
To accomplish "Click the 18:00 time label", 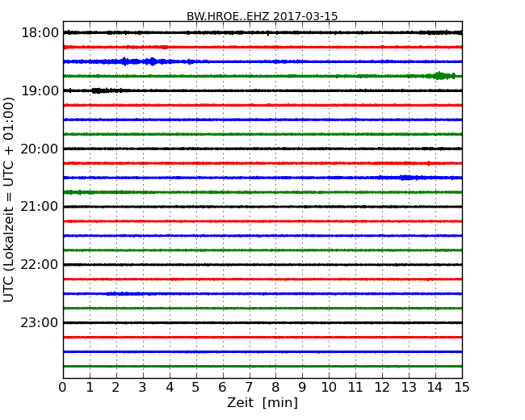I will (x=40, y=33).
